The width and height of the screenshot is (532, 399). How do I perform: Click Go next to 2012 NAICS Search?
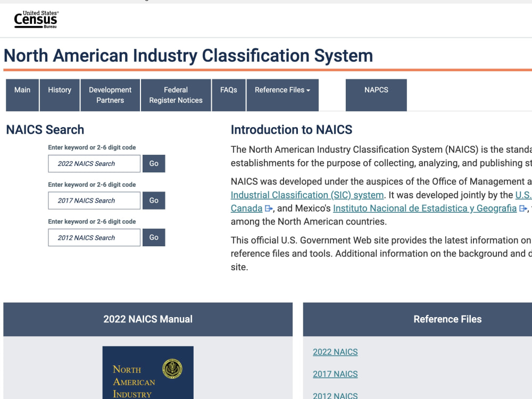point(154,237)
